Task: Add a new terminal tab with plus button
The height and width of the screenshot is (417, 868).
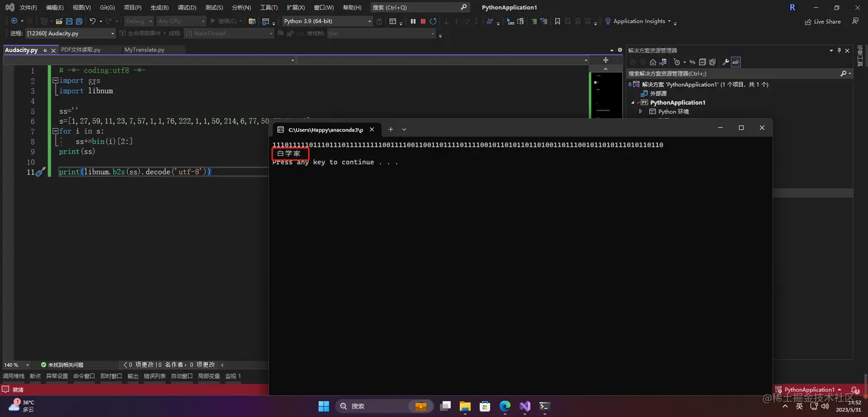Action: [x=390, y=129]
